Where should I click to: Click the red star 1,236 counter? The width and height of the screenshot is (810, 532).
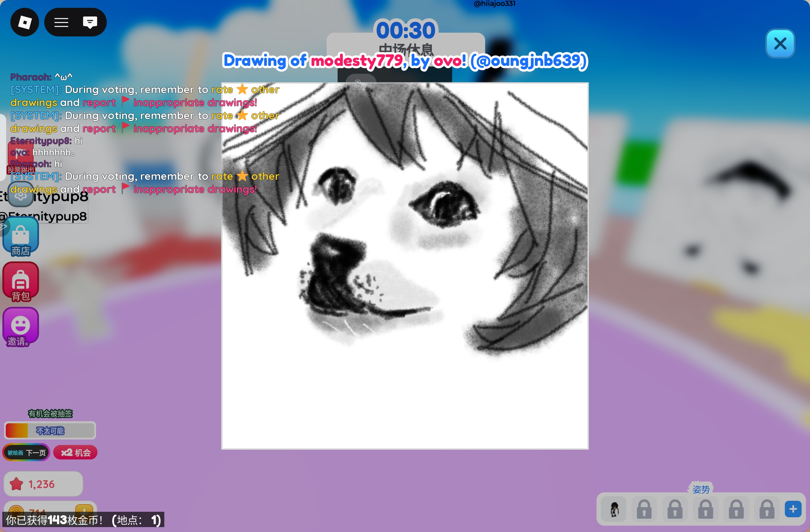tap(43, 484)
